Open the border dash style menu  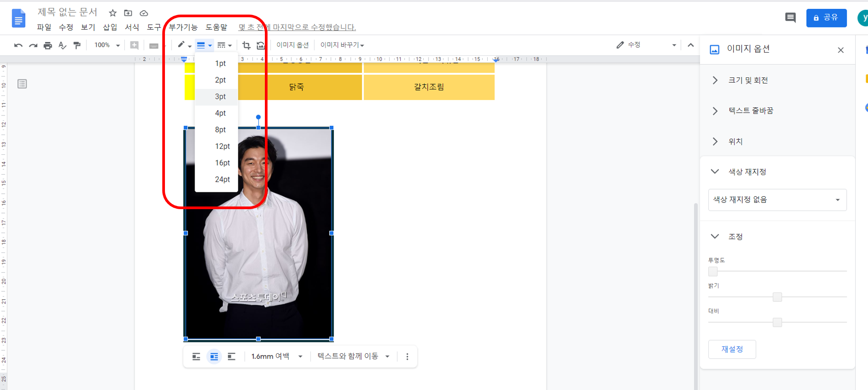(224, 45)
